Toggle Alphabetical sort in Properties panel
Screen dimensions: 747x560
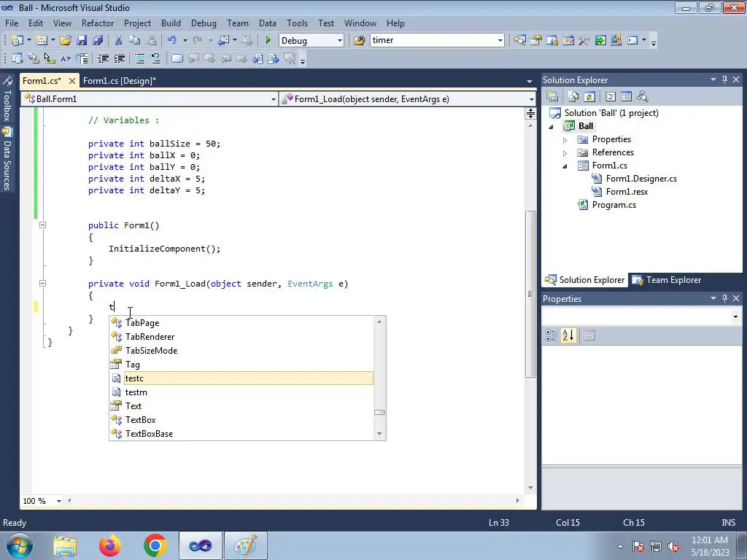click(568, 335)
